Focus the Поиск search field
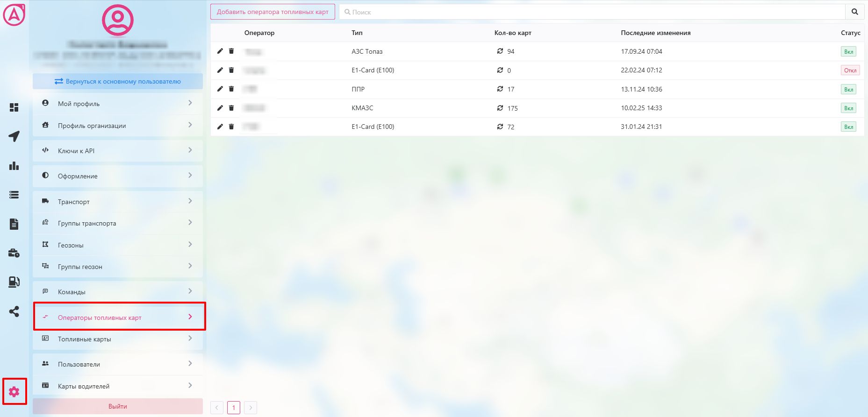868x417 pixels. (x=592, y=12)
